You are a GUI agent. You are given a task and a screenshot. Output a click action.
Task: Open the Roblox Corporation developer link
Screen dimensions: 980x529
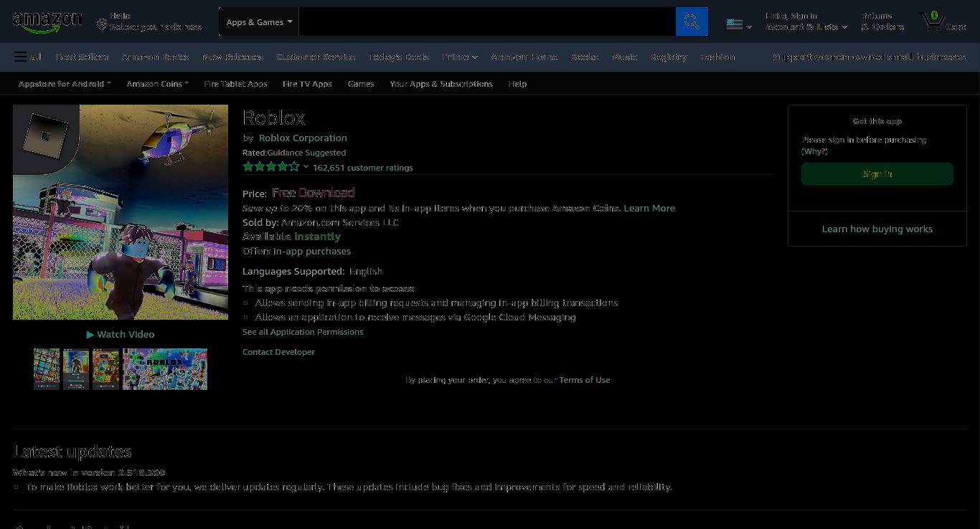303,138
